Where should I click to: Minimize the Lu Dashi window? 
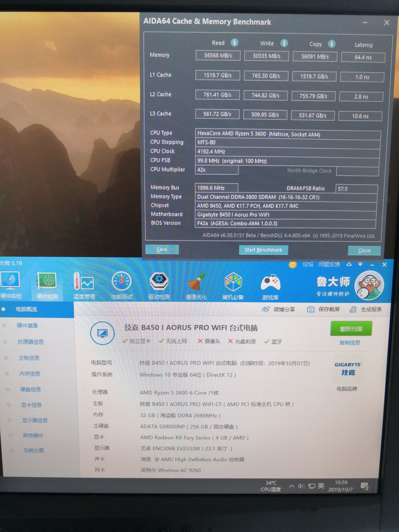(372, 265)
